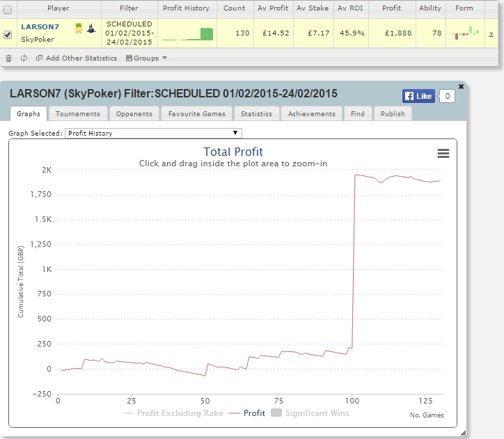Click the refresh icon beside the trash

tap(24, 58)
